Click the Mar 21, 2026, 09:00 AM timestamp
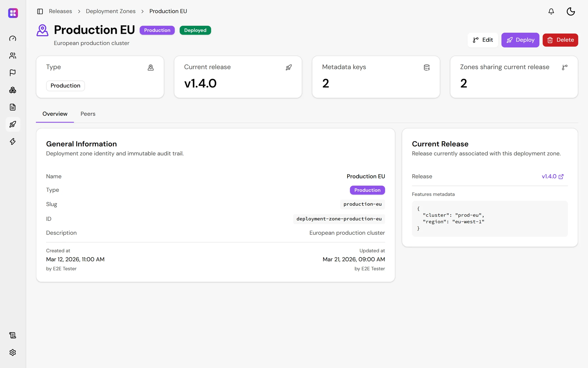 click(x=353, y=259)
